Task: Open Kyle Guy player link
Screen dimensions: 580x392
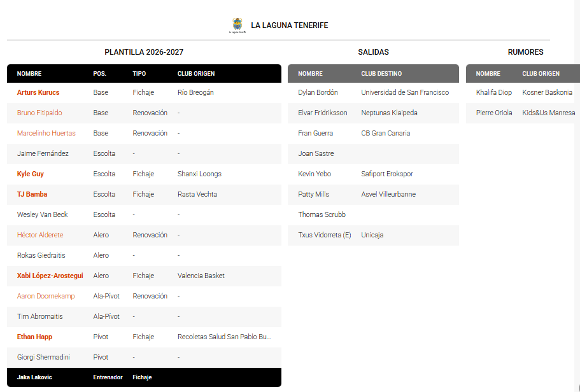Action: (x=31, y=174)
